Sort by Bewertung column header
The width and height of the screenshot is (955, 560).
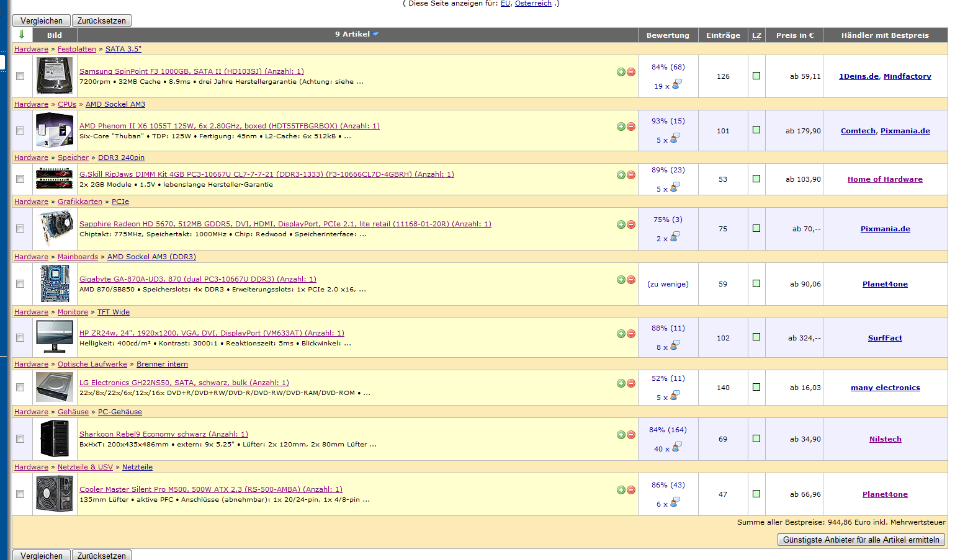[x=668, y=35]
